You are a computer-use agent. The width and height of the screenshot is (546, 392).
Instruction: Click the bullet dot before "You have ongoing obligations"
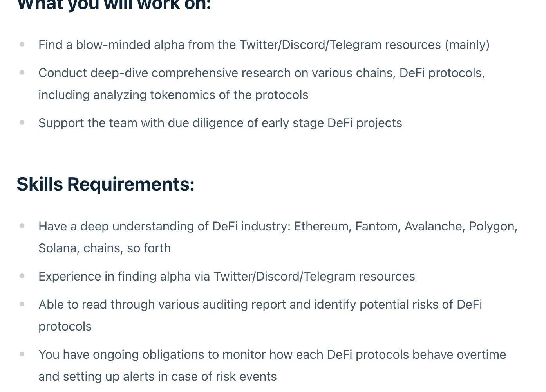pos(22,354)
